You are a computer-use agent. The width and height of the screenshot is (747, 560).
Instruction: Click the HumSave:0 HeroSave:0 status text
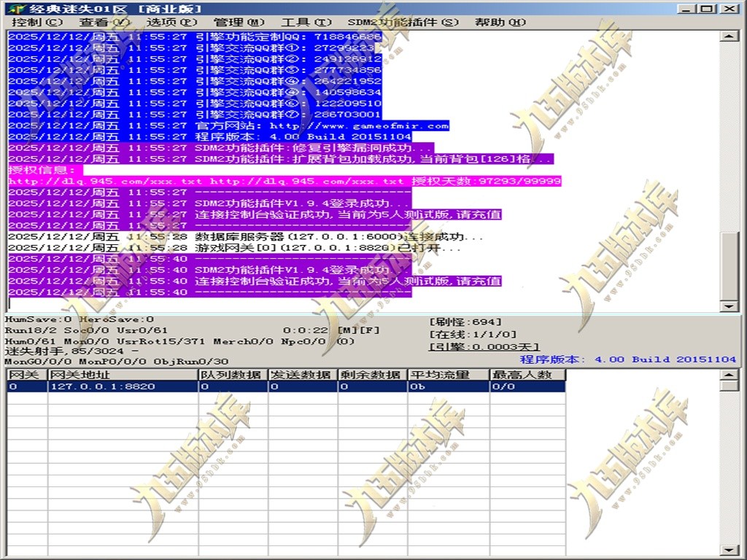[79, 319]
